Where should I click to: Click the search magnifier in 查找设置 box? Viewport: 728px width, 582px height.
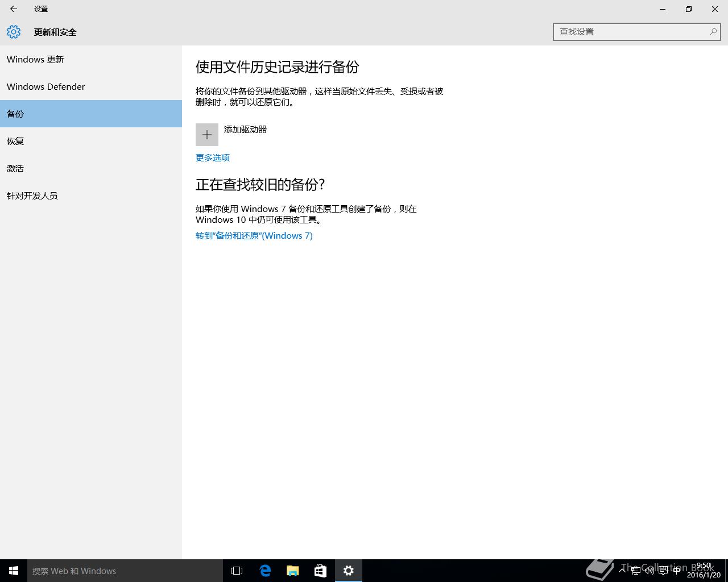click(x=713, y=32)
